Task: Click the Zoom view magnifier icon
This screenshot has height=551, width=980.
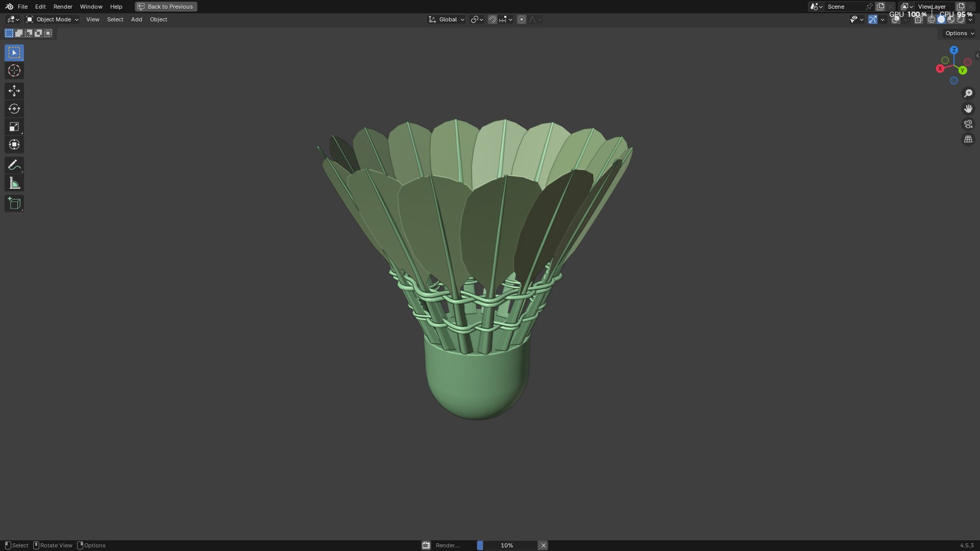Action: 968,93
